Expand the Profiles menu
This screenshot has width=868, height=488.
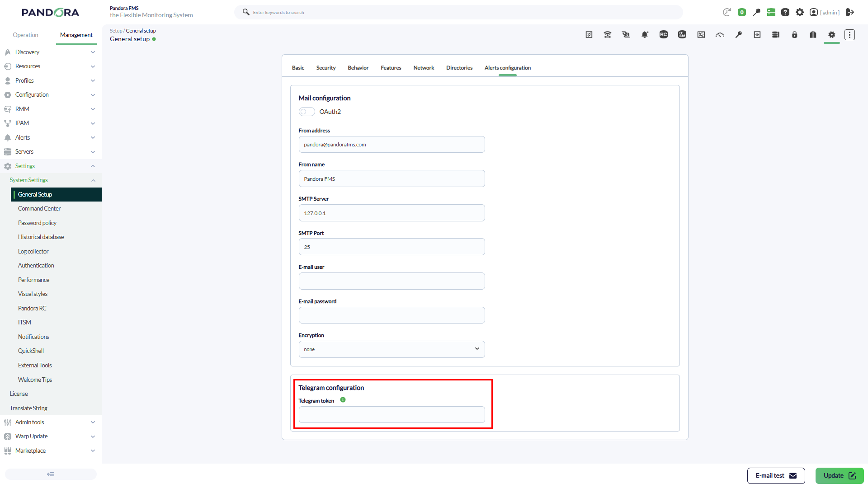click(51, 80)
